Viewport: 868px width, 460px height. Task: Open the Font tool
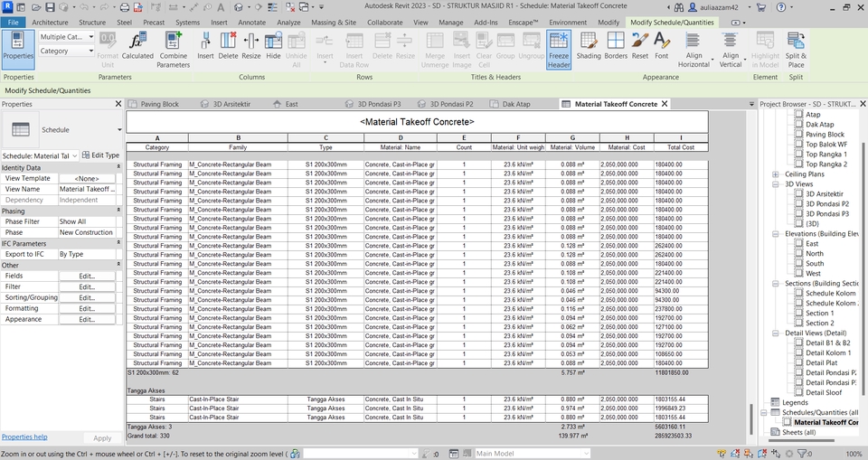(x=662, y=45)
